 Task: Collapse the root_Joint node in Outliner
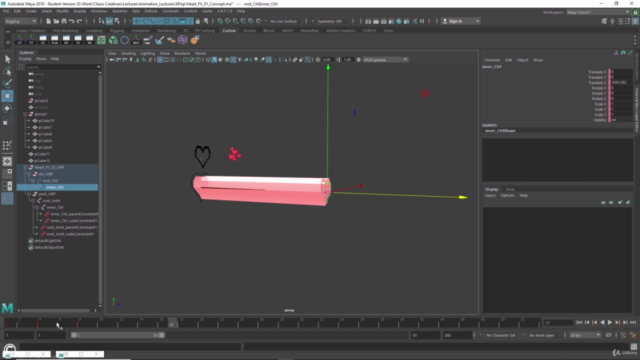[x=33, y=201]
